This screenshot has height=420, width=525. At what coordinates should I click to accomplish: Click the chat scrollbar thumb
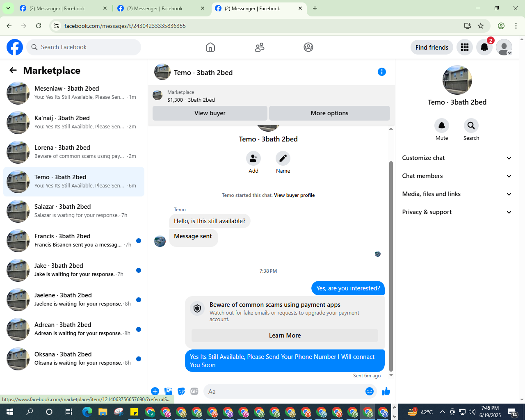pos(391,266)
